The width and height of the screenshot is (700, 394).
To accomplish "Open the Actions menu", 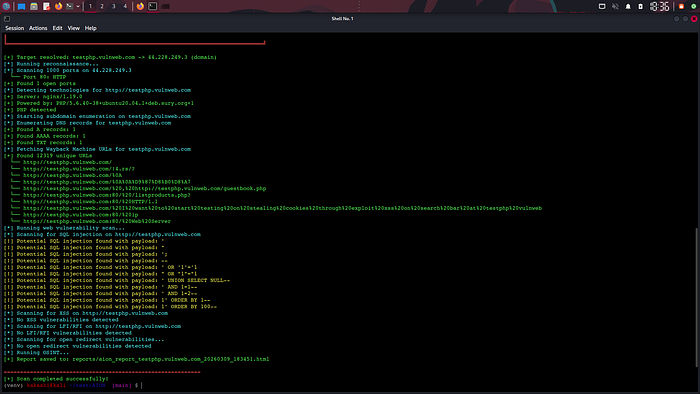I will (38, 28).
